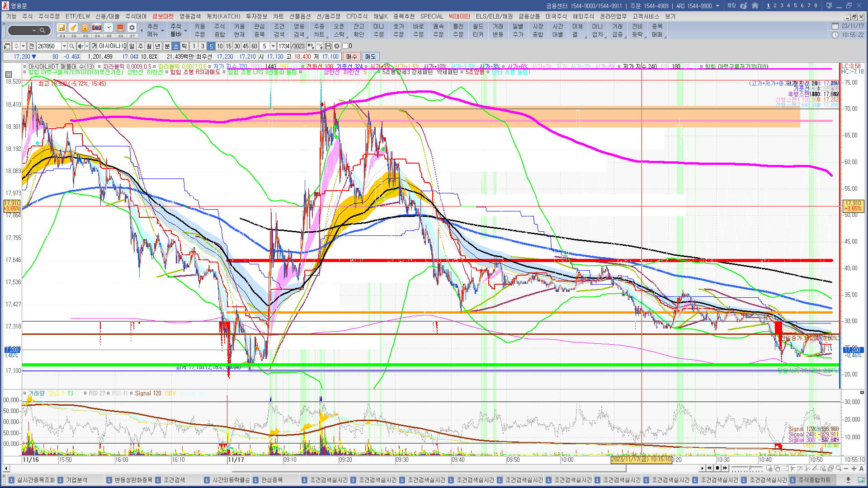Click the stop button in chart playback controls

tap(717, 469)
